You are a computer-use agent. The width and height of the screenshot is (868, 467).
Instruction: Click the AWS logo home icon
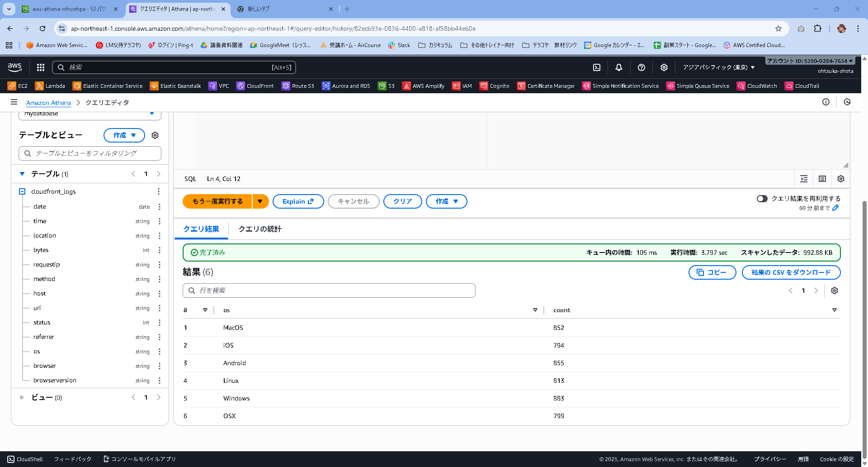(x=15, y=67)
